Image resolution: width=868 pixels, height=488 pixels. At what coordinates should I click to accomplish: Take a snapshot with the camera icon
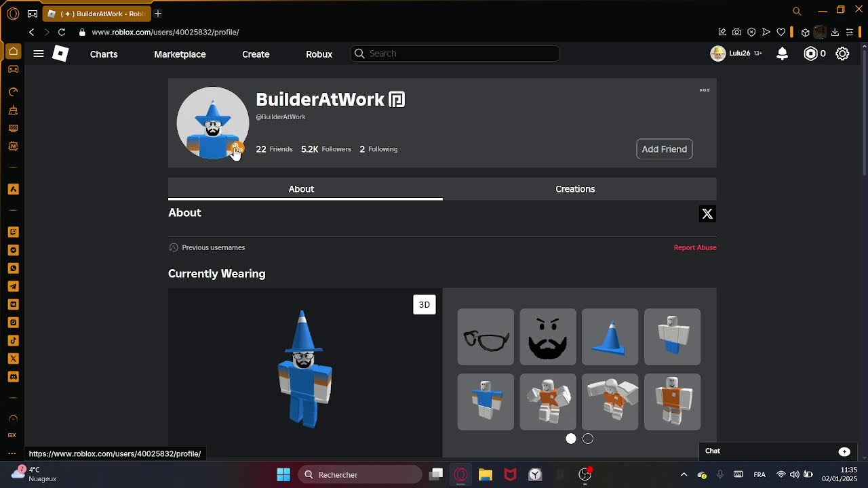click(737, 32)
